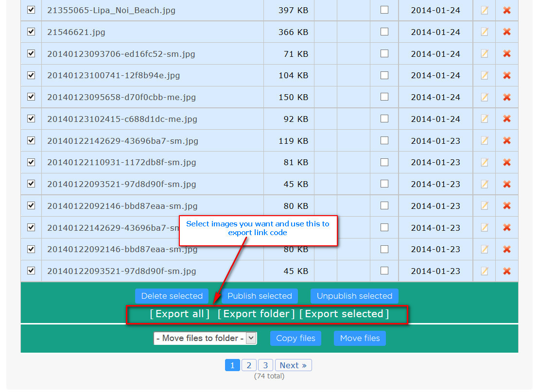Go to page 2
This screenshot has height=392, width=539.
click(249, 365)
